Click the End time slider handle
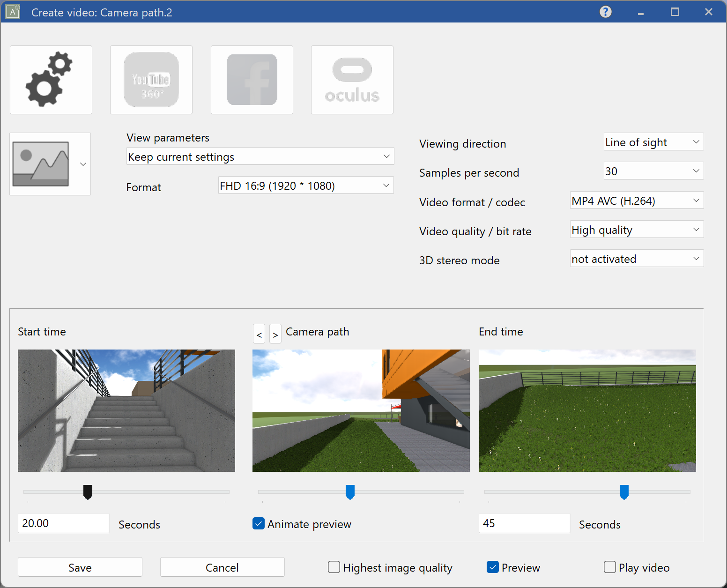This screenshot has width=727, height=588. [x=624, y=492]
